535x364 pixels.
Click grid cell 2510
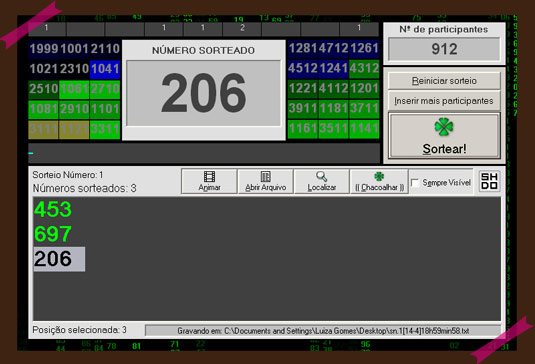[x=44, y=89]
